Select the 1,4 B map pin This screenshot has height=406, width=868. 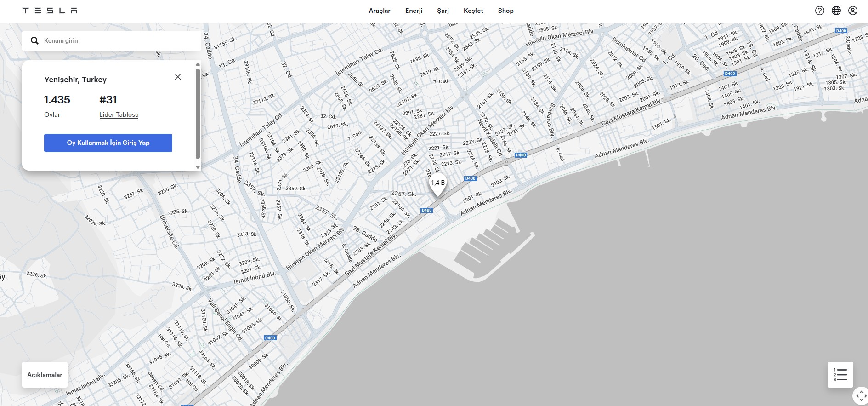coord(437,184)
